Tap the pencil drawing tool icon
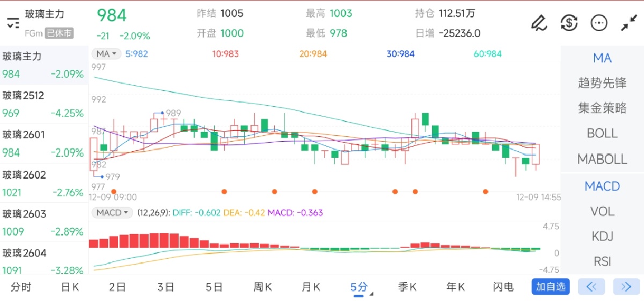Viewport: 644px width, 307px height. (538, 23)
